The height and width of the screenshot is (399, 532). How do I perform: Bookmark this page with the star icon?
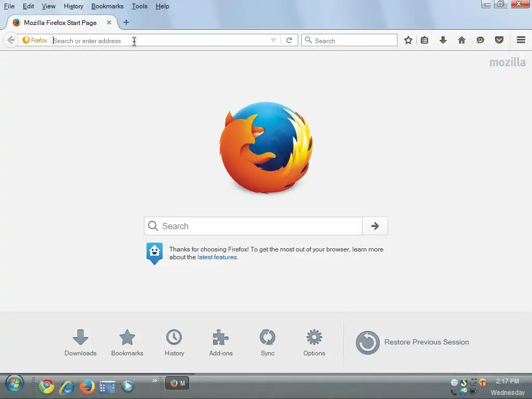[x=408, y=41]
